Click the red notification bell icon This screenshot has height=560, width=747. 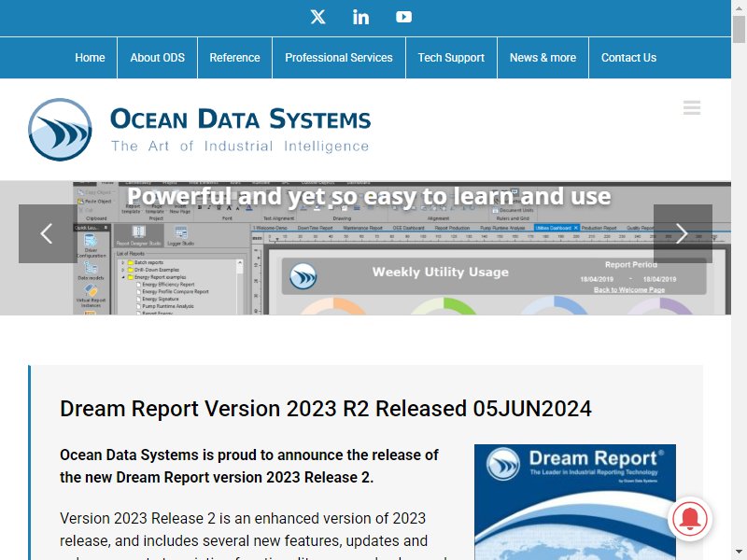(x=690, y=519)
